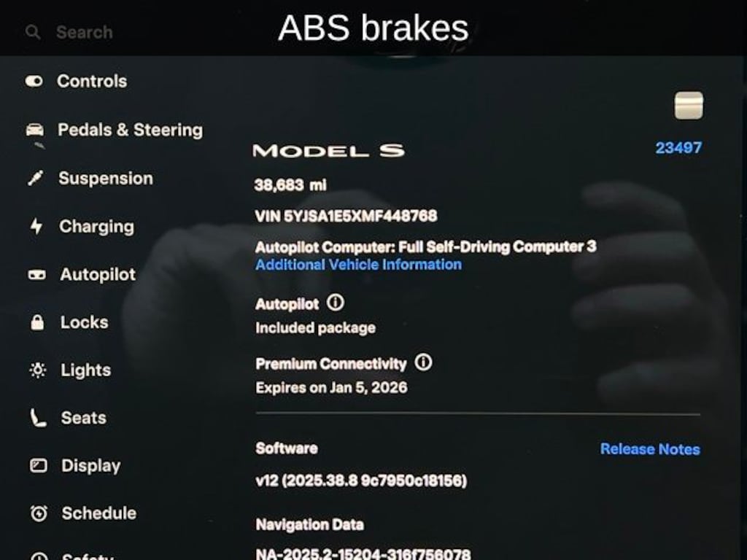Image resolution: width=747 pixels, height=560 pixels.
Task: Click the Charging lightning bolt icon
Action: (x=36, y=226)
